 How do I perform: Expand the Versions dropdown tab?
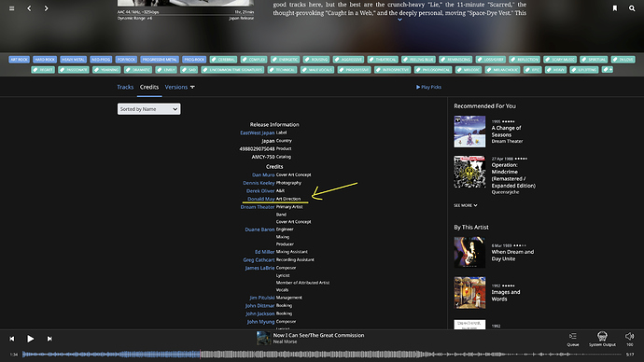[179, 87]
